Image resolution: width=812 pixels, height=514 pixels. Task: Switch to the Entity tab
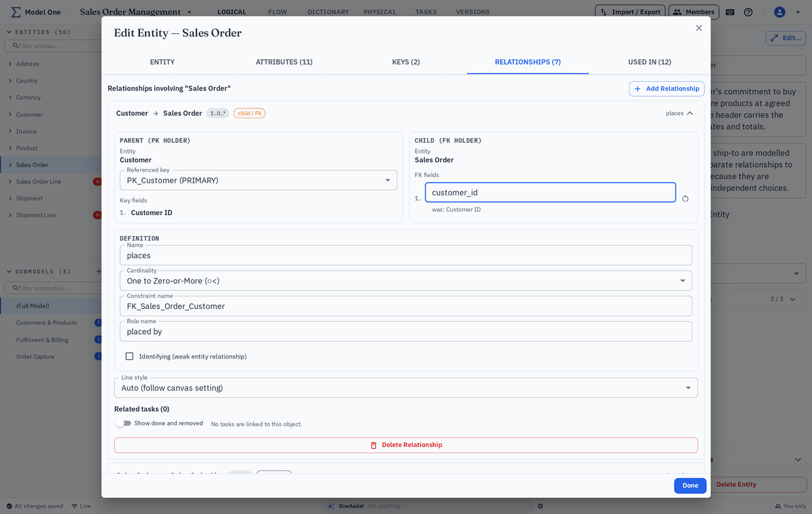pos(162,62)
